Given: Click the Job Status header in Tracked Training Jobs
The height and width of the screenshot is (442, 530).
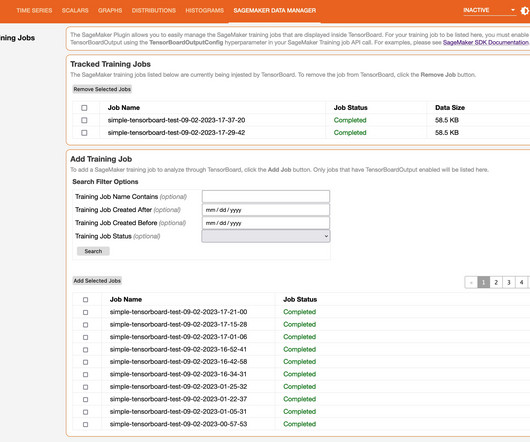Looking at the screenshot, I should 351,107.
